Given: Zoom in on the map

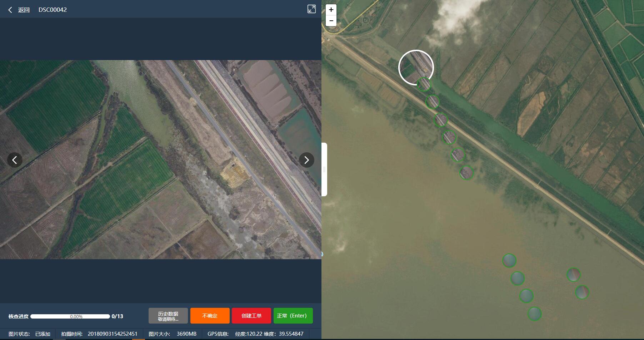Looking at the screenshot, I should click(x=331, y=10).
